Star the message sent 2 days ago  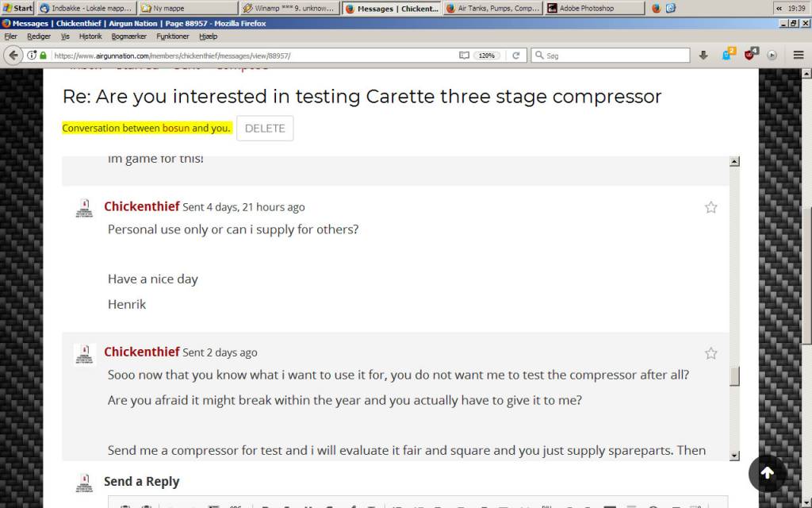711,353
